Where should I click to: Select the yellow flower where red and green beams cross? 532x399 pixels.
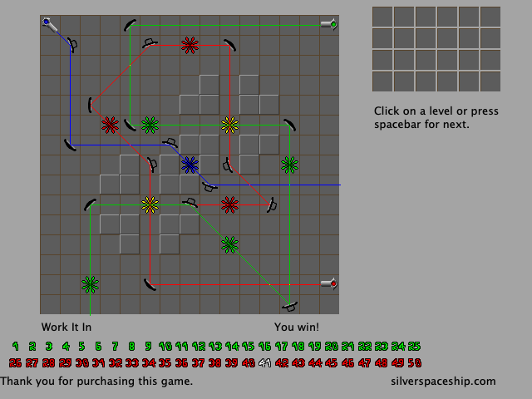[x=150, y=205]
